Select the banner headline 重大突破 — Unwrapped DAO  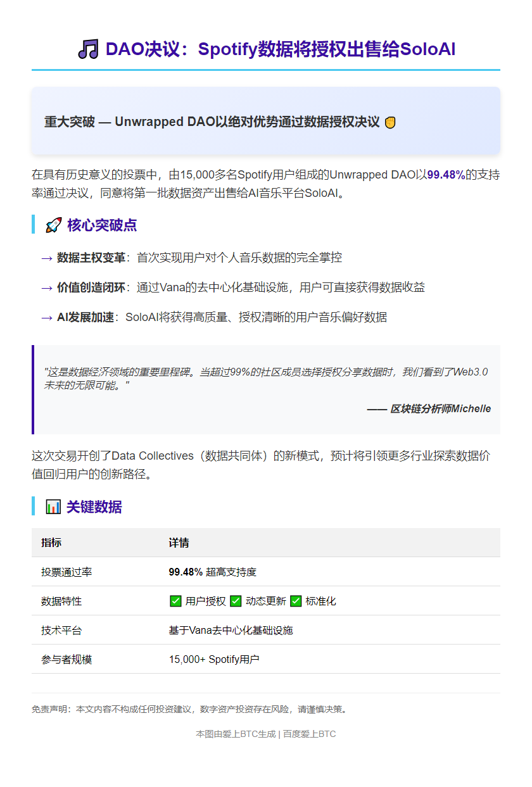[x=212, y=122]
